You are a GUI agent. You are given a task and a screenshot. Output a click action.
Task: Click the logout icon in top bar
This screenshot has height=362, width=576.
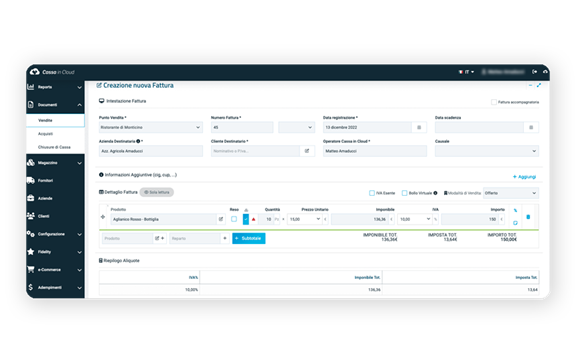click(x=534, y=72)
